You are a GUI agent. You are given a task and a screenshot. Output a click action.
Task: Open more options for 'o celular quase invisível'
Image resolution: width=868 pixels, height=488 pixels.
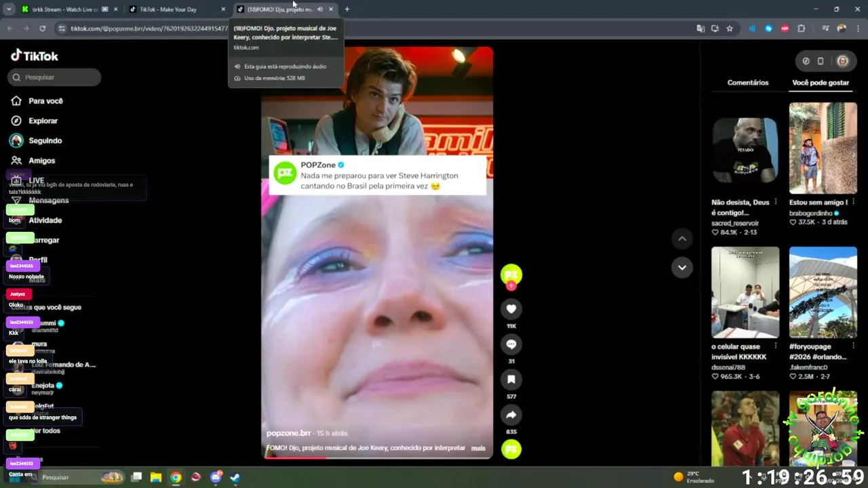pyautogui.click(x=776, y=346)
